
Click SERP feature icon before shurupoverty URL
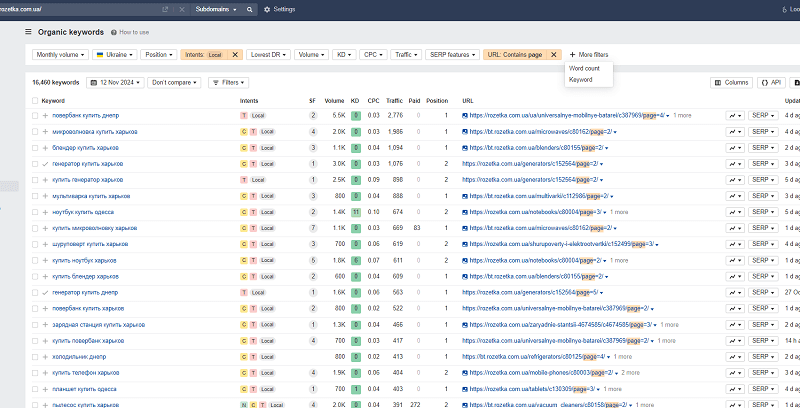pyautogui.click(x=465, y=244)
